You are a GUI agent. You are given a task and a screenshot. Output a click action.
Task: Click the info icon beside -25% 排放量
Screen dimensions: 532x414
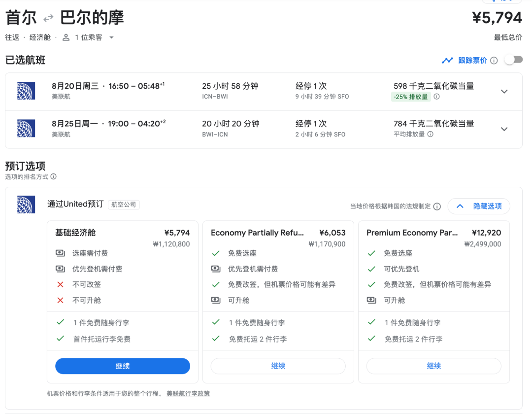[x=436, y=97]
